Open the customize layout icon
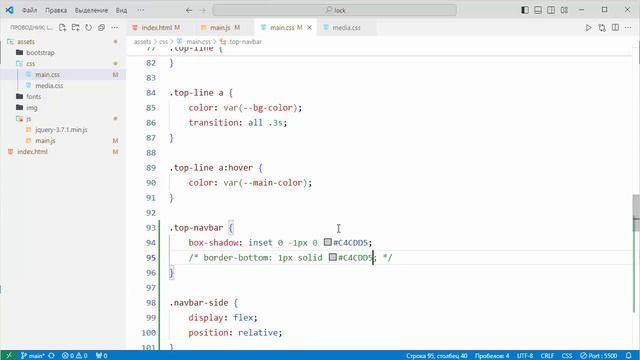 564,10
